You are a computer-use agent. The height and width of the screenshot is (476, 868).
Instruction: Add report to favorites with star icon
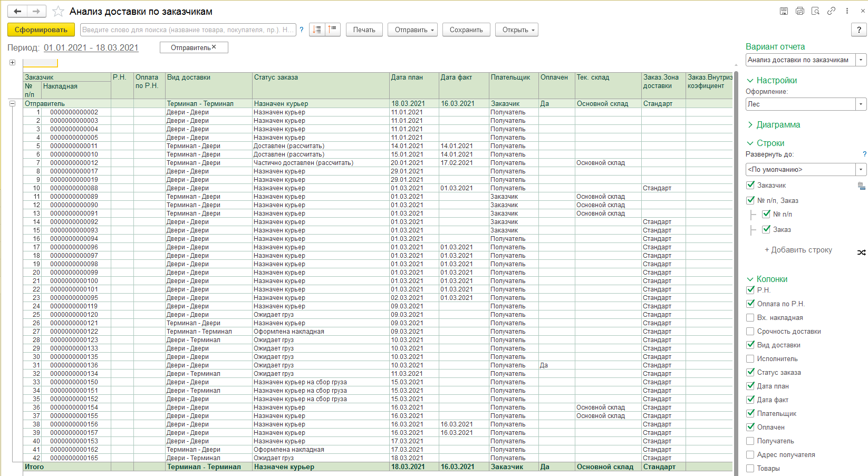(x=58, y=11)
